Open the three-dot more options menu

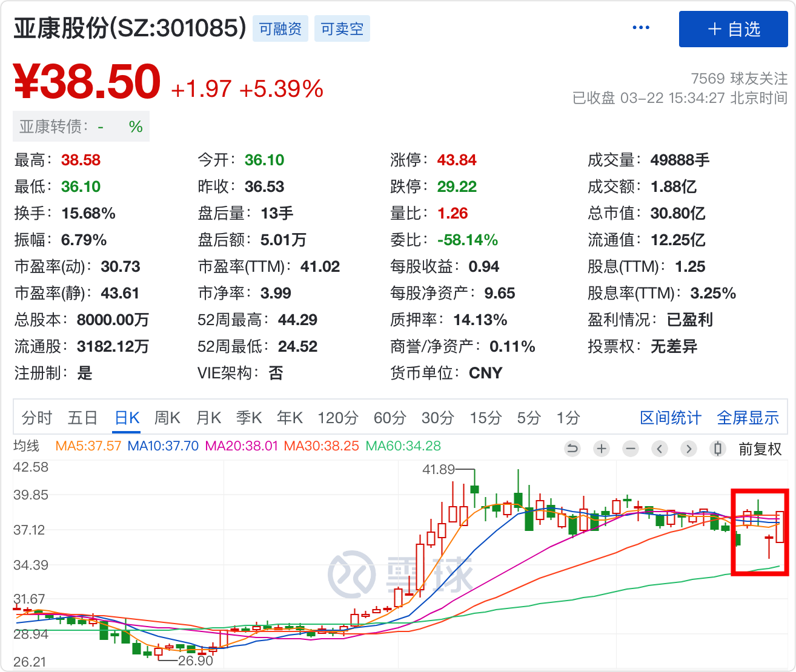coord(640,28)
